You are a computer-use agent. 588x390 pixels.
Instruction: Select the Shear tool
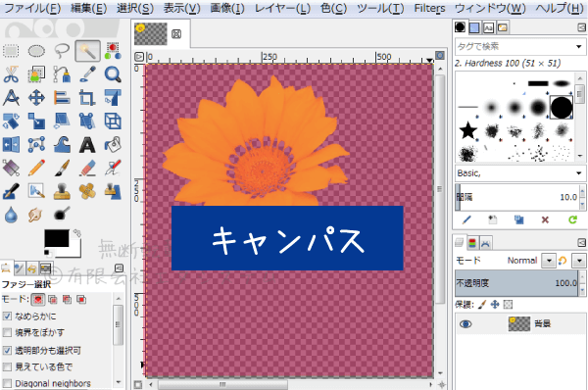pyautogui.click(x=62, y=122)
